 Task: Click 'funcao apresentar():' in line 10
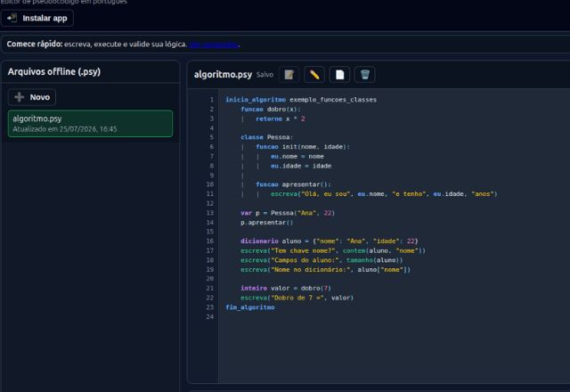[293, 184]
